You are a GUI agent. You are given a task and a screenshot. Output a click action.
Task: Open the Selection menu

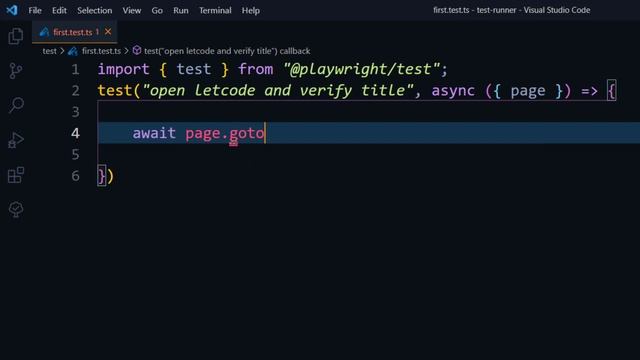point(95,11)
